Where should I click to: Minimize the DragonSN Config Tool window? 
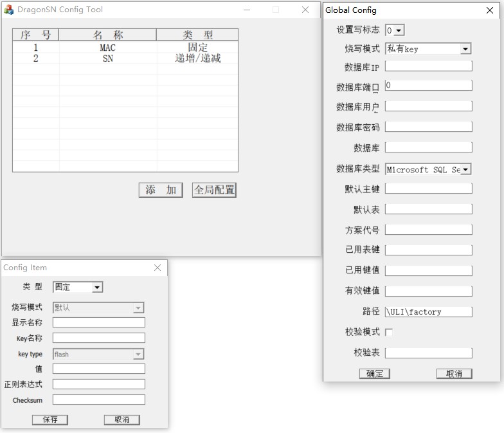point(247,10)
